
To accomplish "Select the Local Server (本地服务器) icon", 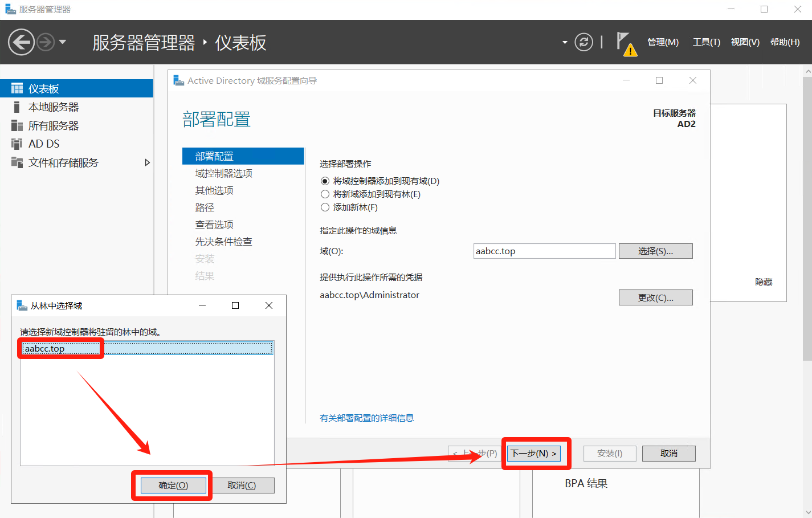I will point(17,107).
